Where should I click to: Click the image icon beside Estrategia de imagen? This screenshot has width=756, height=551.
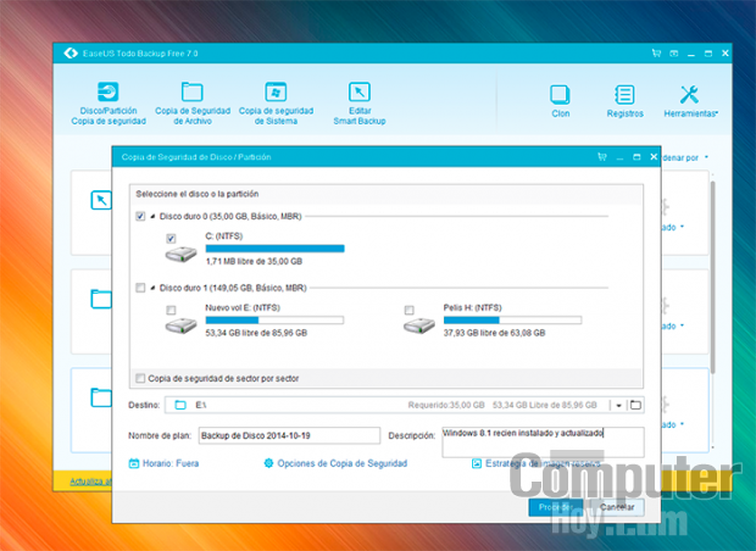click(477, 463)
